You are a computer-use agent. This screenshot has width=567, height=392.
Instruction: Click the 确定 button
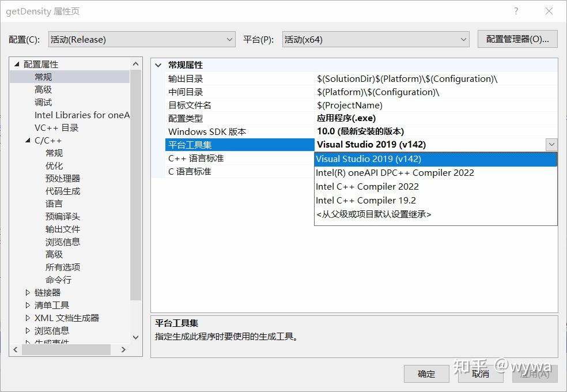[426, 374]
